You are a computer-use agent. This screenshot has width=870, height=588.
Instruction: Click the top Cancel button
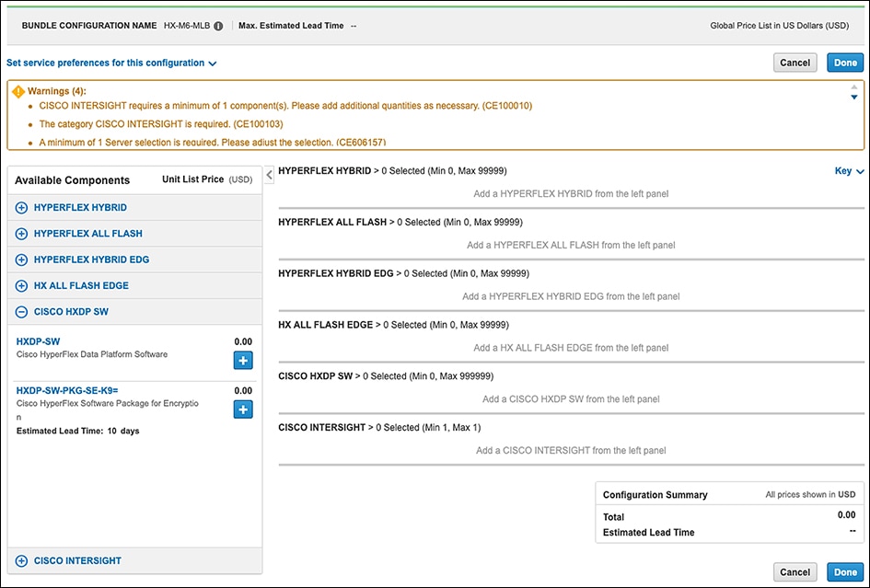(x=795, y=63)
